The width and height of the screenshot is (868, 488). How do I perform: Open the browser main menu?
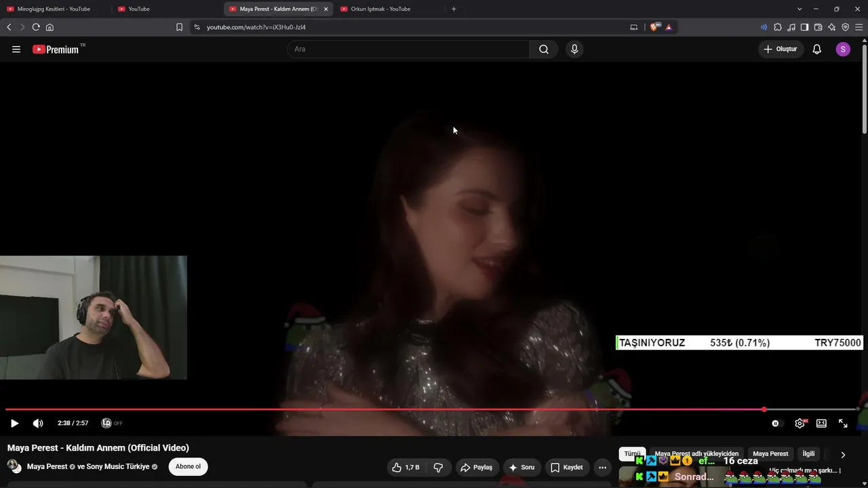tap(859, 27)
